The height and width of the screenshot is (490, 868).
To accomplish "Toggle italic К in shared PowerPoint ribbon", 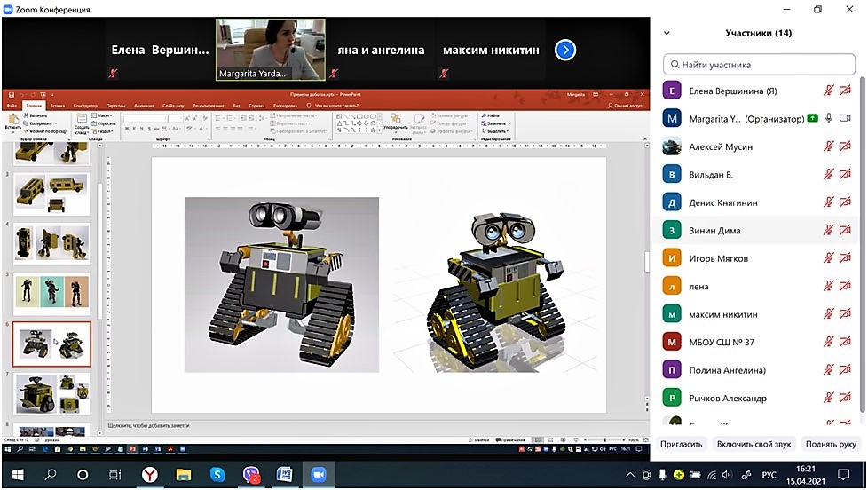I will click(134, 129).
